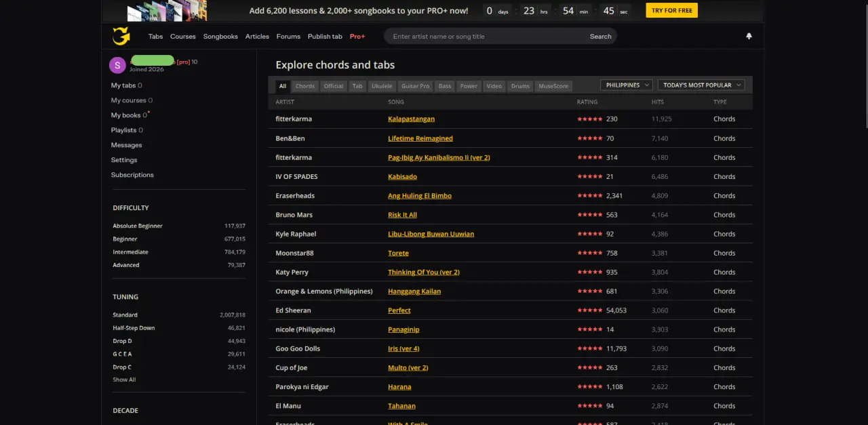Click artist name Eraserheads for Ang Huling El Bimbo
Viewport: 868px width, 425px height.
(x=295, y=196)
